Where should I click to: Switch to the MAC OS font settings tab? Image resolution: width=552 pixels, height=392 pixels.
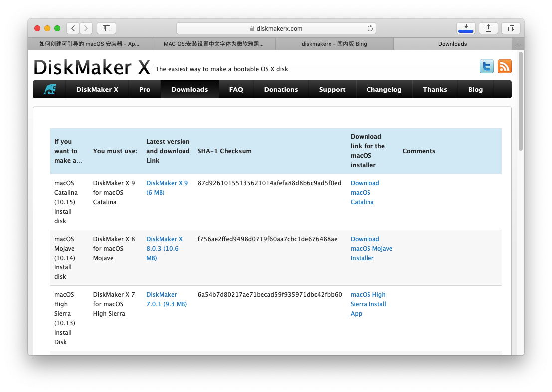213,44
